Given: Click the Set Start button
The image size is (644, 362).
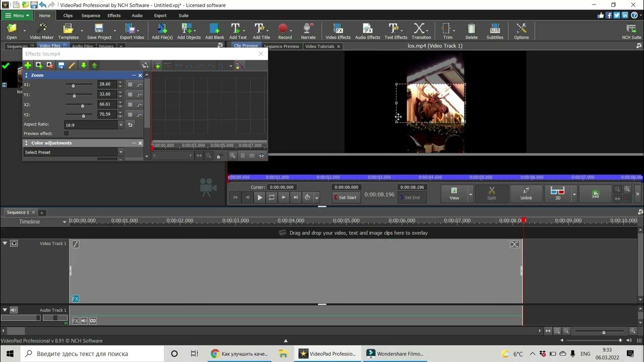Looking at the screenshot, I should [x=346, y=198].
